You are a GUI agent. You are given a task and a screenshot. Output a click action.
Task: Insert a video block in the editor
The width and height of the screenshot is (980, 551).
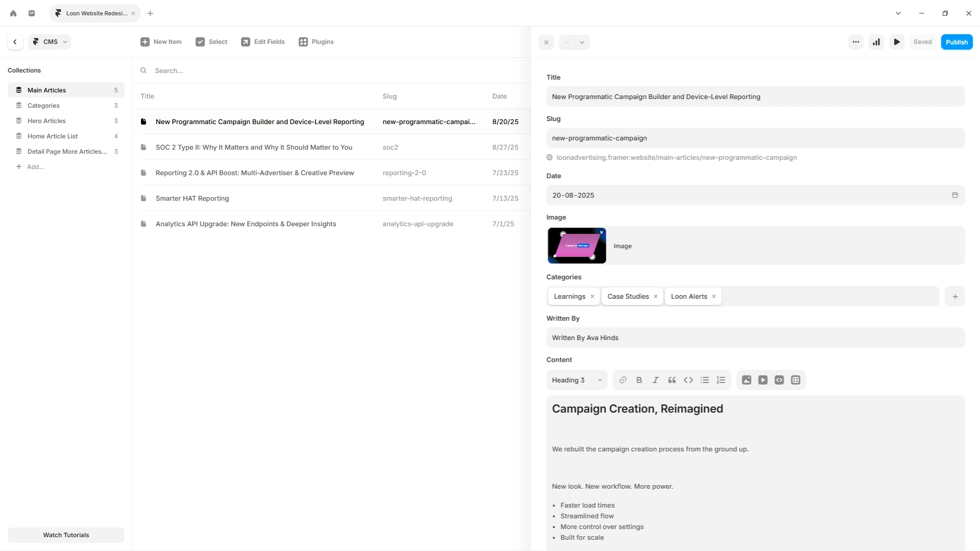[762, 380]
